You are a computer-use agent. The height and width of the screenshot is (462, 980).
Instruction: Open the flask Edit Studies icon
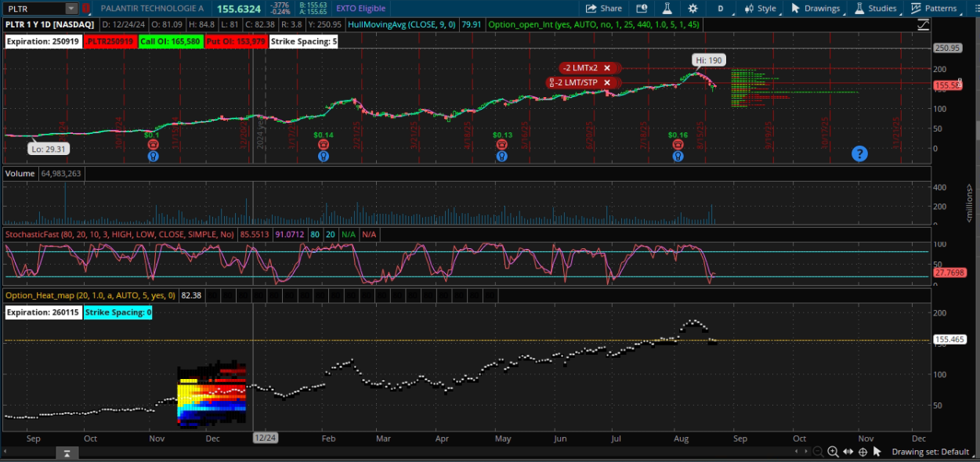pos(667,9)
